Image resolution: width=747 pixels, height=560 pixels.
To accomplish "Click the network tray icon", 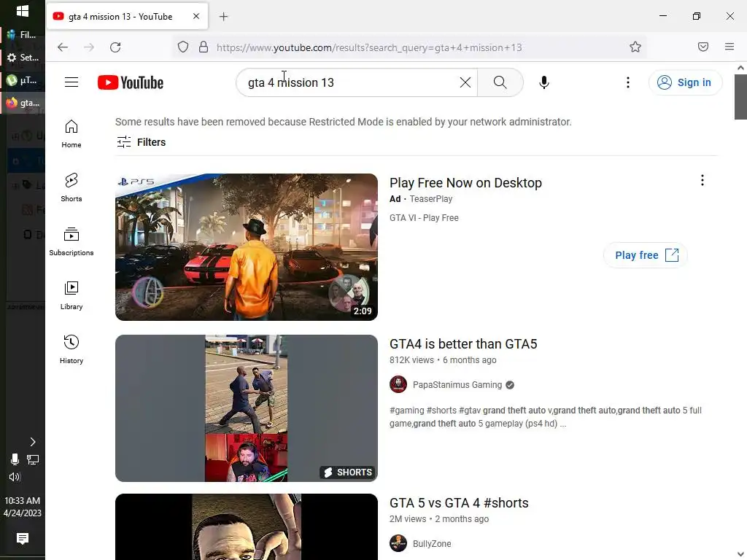I will [33, 459].
